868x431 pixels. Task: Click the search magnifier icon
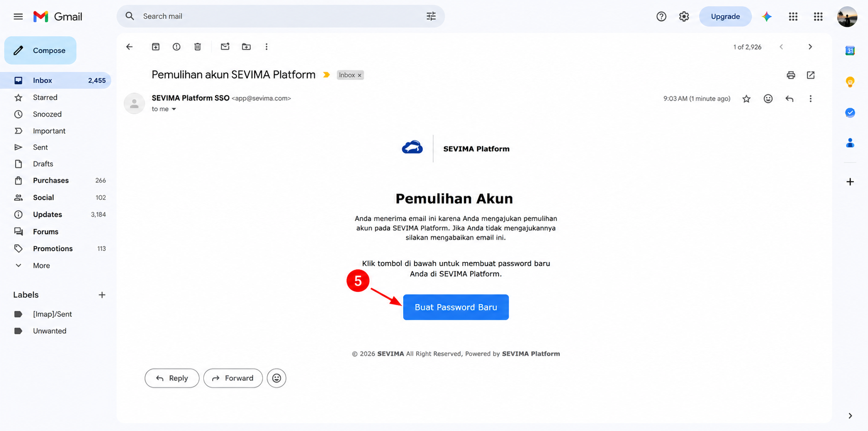(x=130, y=16)
